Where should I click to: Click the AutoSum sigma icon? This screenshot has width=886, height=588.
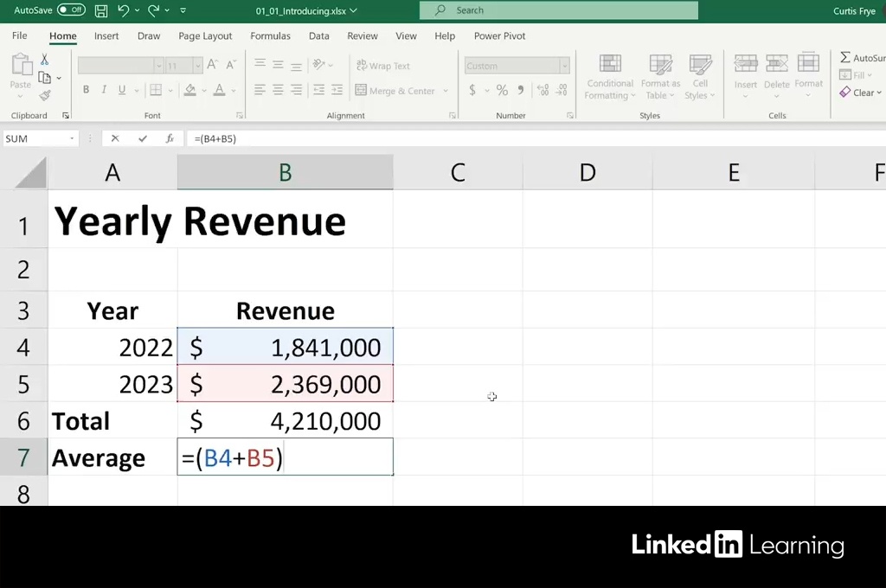click(x=845, y=57)
